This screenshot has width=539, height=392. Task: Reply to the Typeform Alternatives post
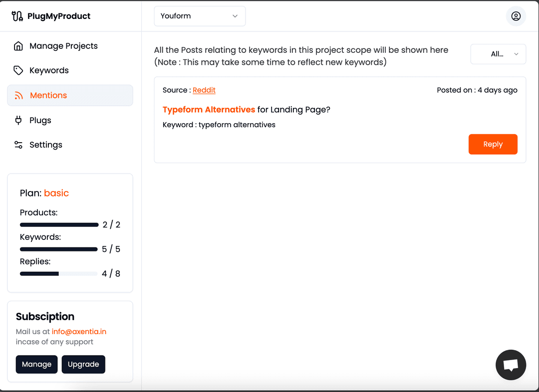click(493, 144)
